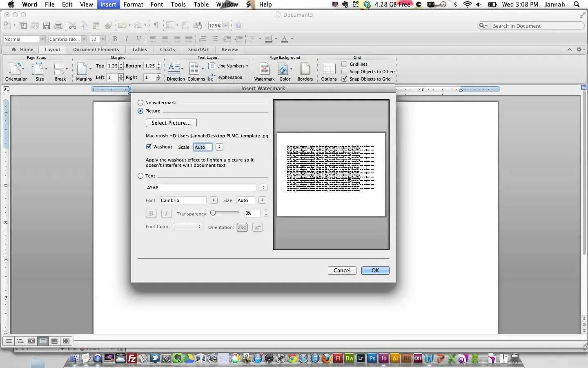Open the Font Color dropdown

[x=188, y=227]
